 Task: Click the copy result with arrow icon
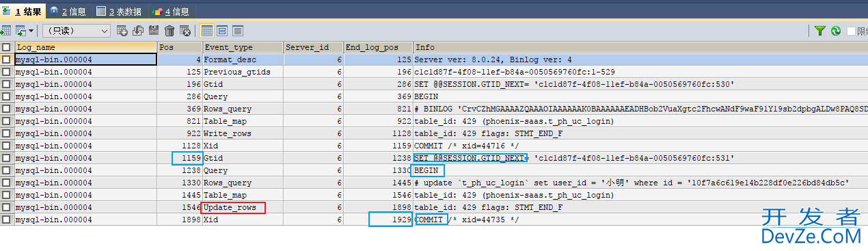pyautogui.click(x=21, y=31)
